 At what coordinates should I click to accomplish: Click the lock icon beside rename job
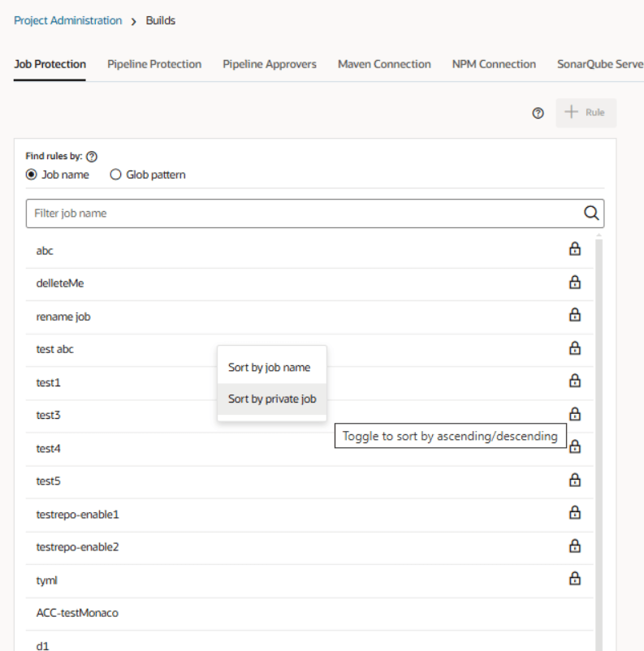click(575, 315)
